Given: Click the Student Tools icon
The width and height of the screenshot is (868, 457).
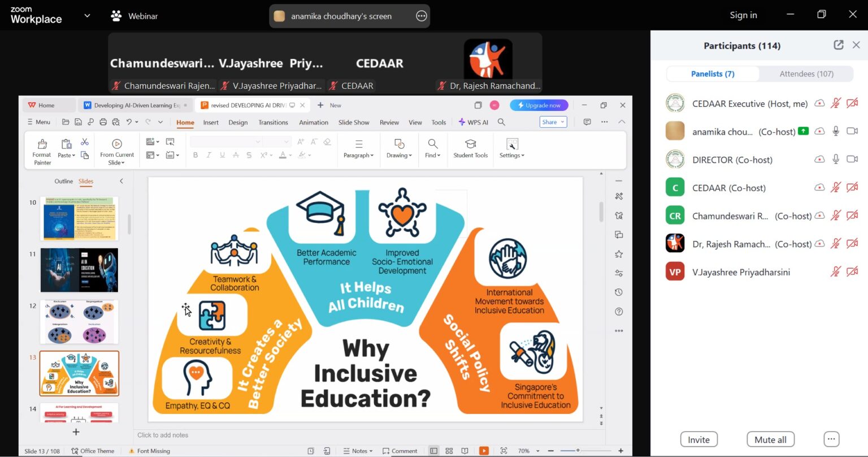Looking at the screenshot, I should [470, 144].
